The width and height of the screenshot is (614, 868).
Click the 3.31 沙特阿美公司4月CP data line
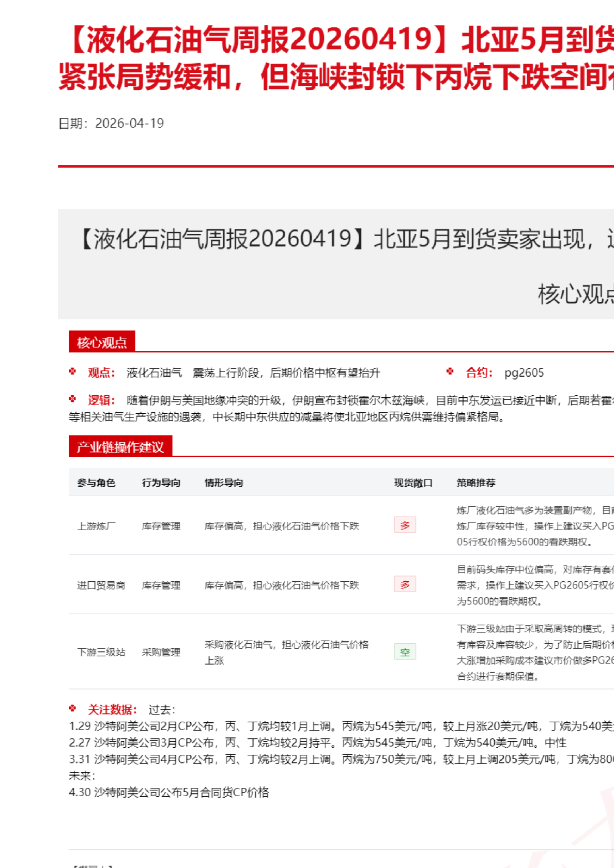coord(341,759)
